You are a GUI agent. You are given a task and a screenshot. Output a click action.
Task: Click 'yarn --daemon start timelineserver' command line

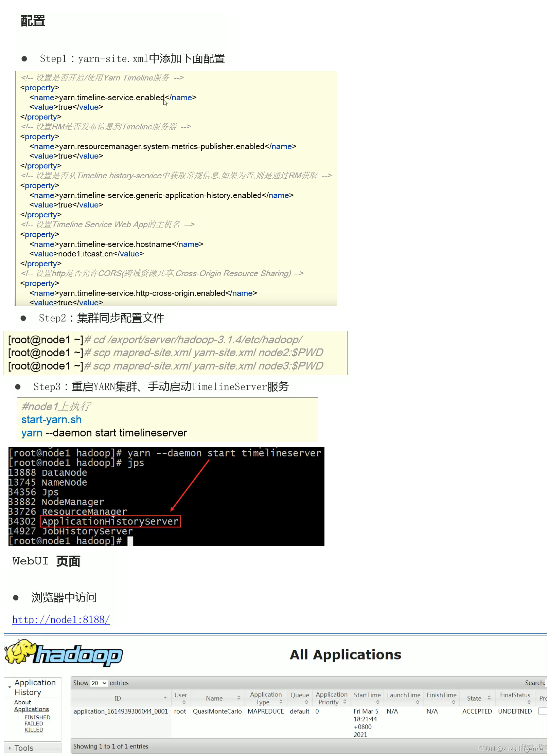pyautogui.click(x=104, y=433)
